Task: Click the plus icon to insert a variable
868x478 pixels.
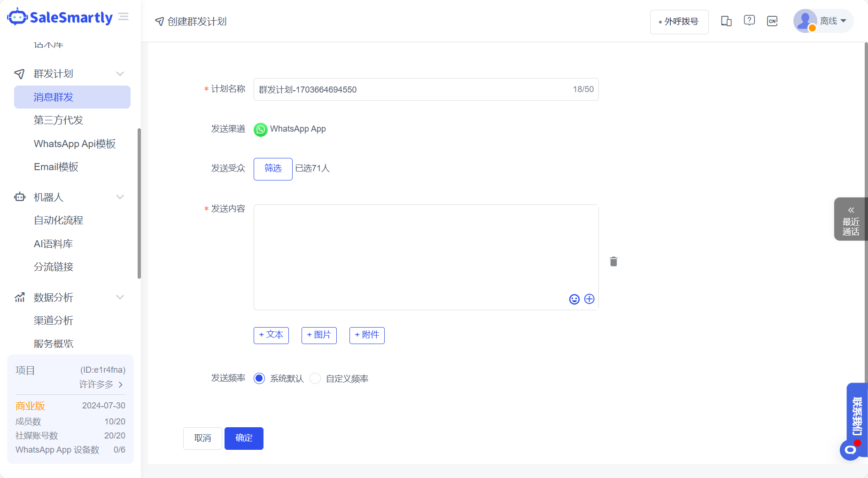Action: (589, 299)
